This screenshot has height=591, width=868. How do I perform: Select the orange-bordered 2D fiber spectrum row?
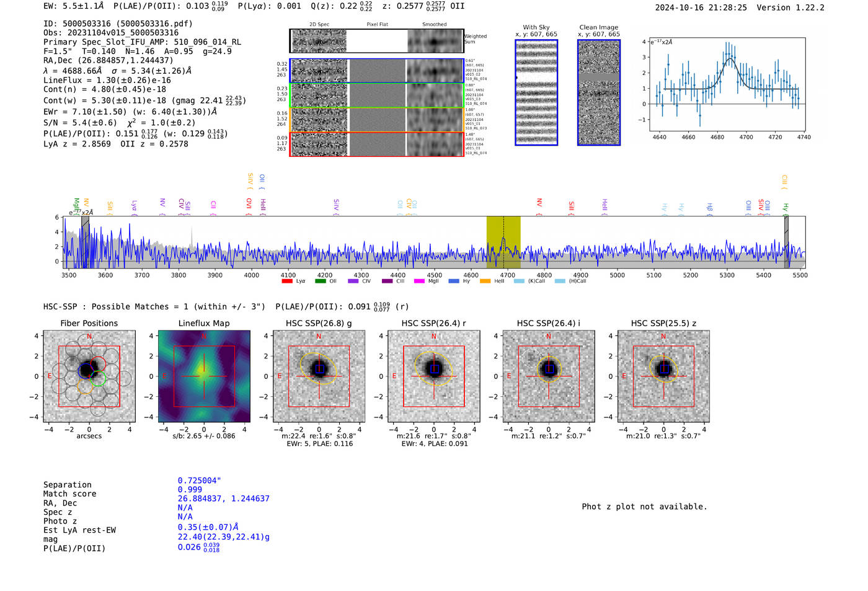[x=376, y=120]
